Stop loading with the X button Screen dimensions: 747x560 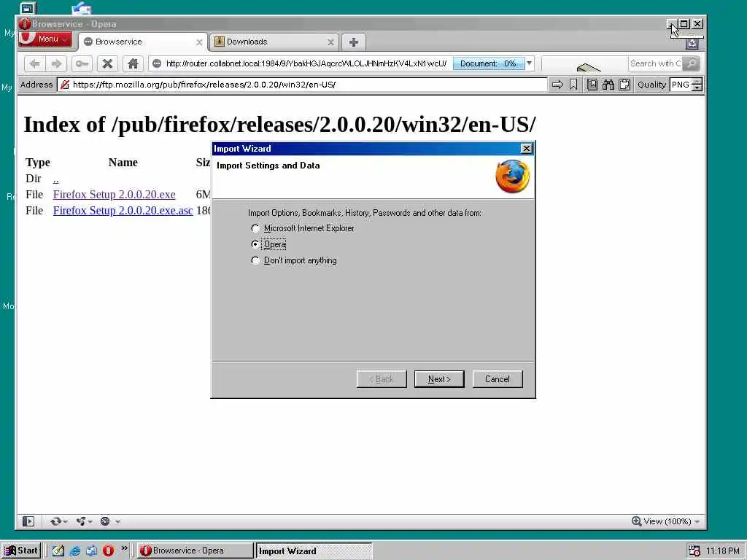108,63
